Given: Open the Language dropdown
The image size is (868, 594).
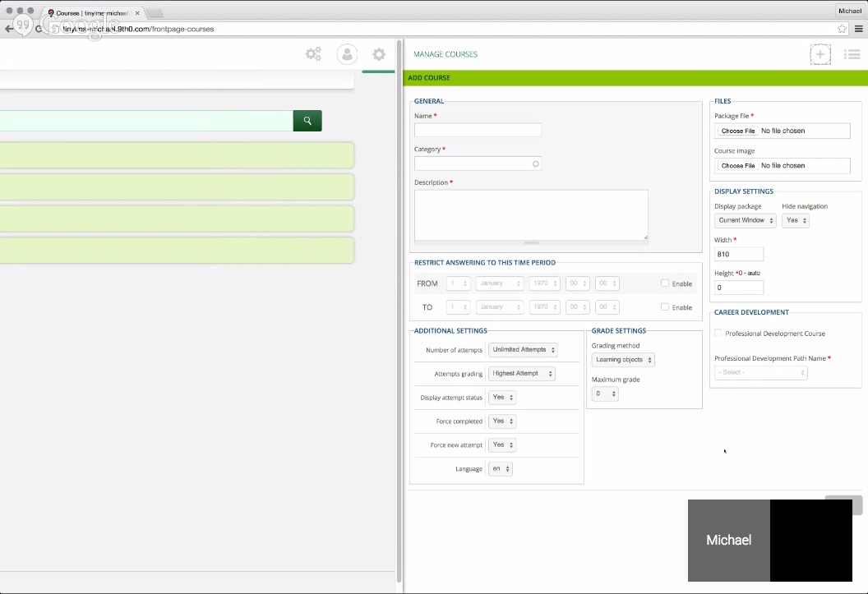Looking at the screenshot, I should (x=501, y=468).
